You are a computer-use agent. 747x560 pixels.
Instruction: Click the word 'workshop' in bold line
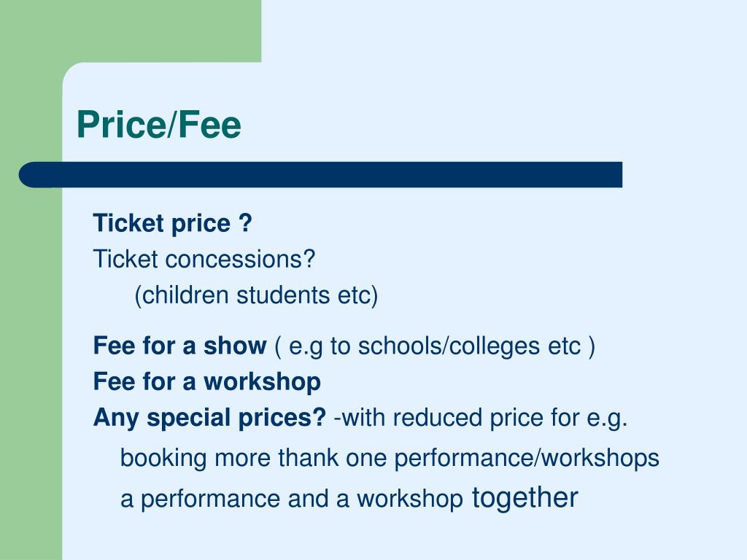pyautogui.click(x=262, y=382)
